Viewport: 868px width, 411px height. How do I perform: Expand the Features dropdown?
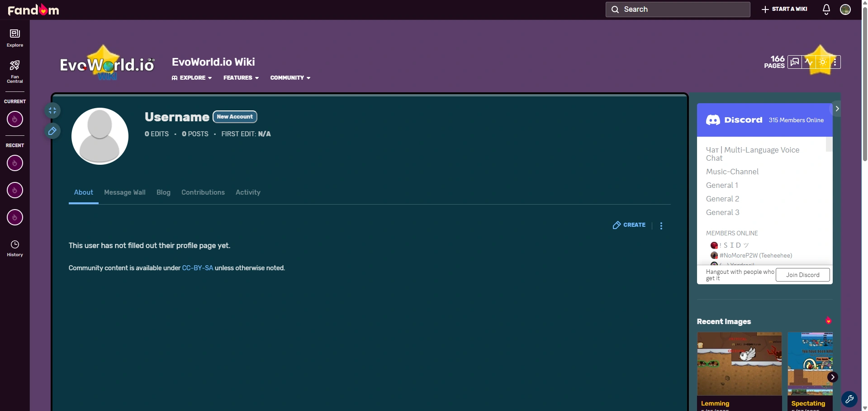241,78
